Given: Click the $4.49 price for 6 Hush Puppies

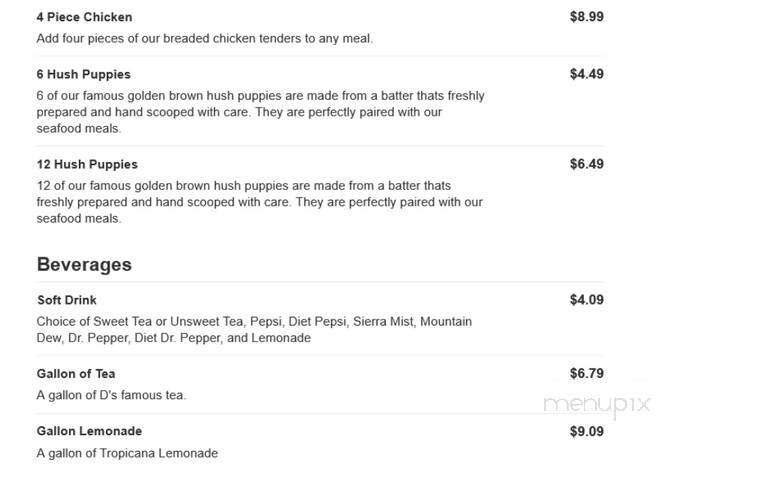Looking at the screenshot, I should click(586, 74).
